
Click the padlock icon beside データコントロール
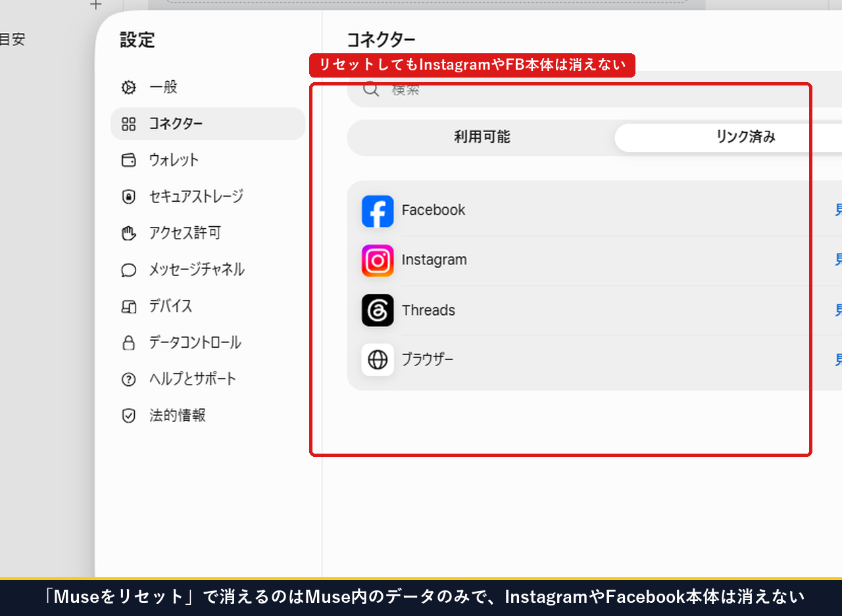(x=129, y=343)
